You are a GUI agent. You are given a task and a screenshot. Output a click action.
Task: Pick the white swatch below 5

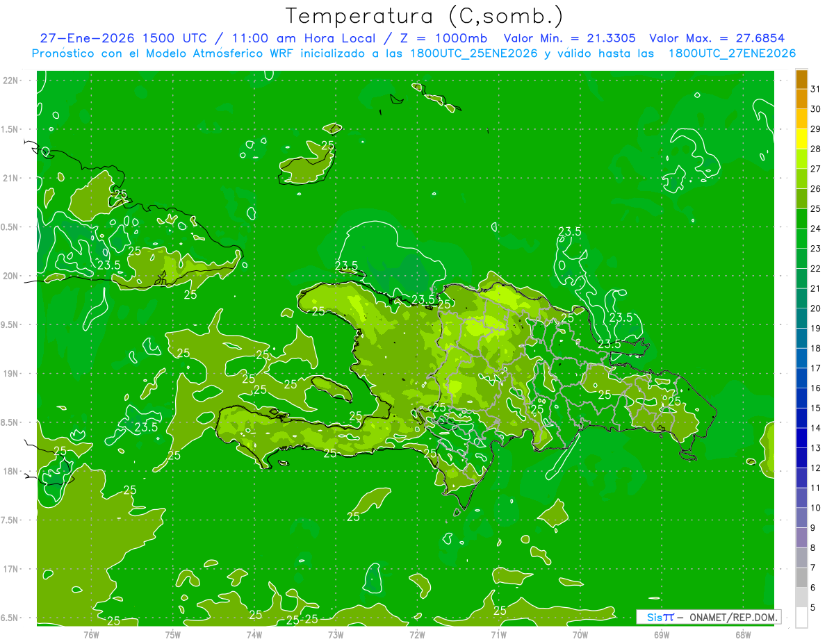pyautogui.click(x=801, y=618)
